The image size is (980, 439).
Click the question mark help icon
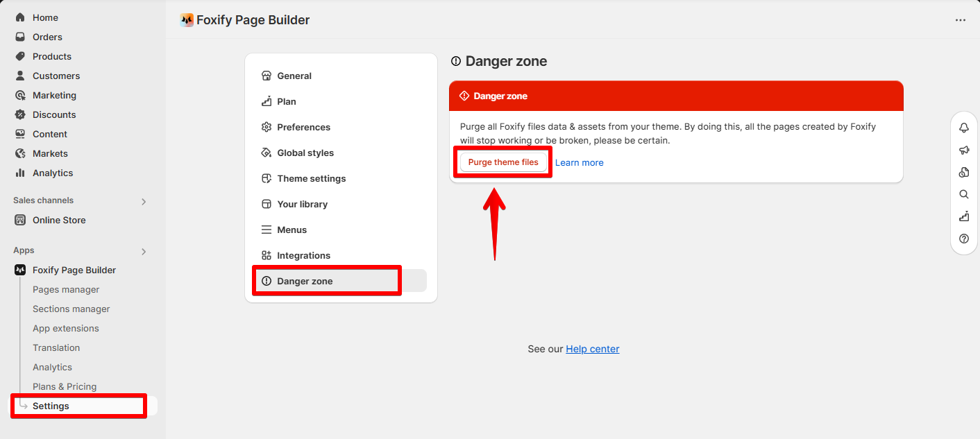click(x=964, y=239)
